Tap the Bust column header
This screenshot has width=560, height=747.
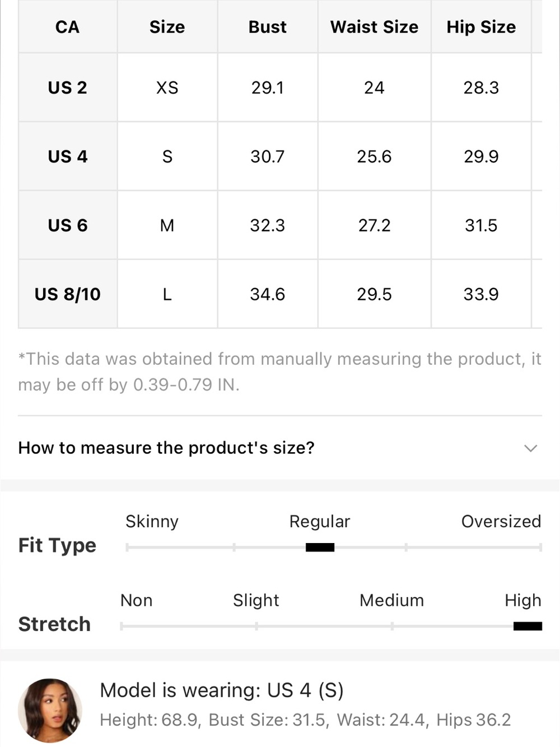268,27
